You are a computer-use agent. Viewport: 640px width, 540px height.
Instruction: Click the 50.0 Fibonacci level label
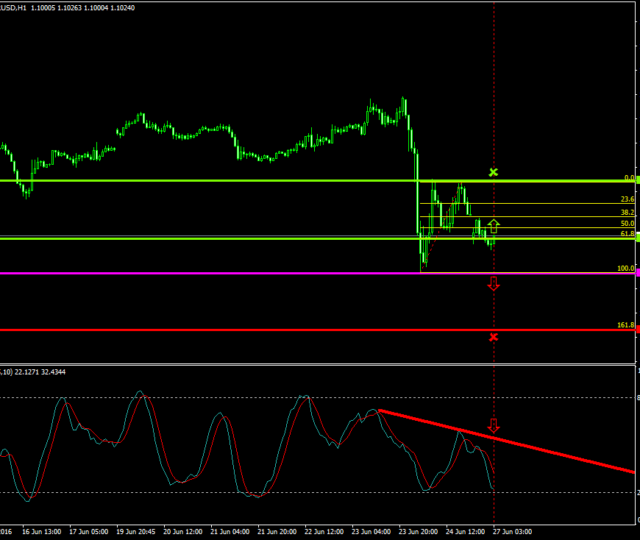(x=628, y=224)
